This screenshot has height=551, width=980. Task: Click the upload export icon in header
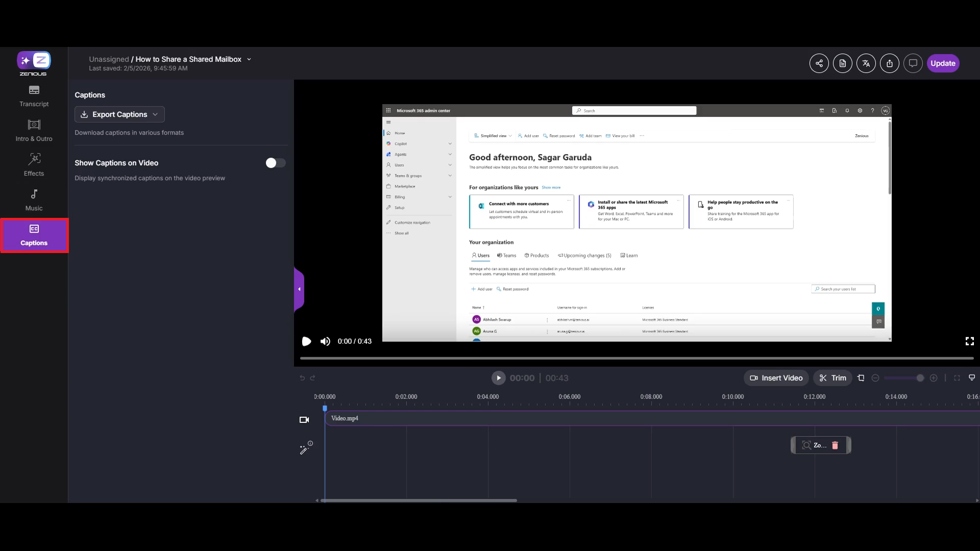[889, 63]
